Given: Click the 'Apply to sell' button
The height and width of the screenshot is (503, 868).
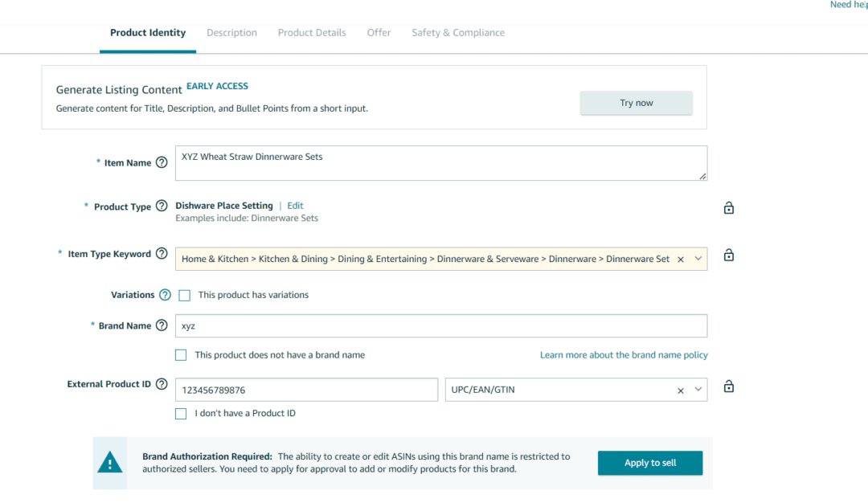Looking at the screenshot, I should point(649,462).
